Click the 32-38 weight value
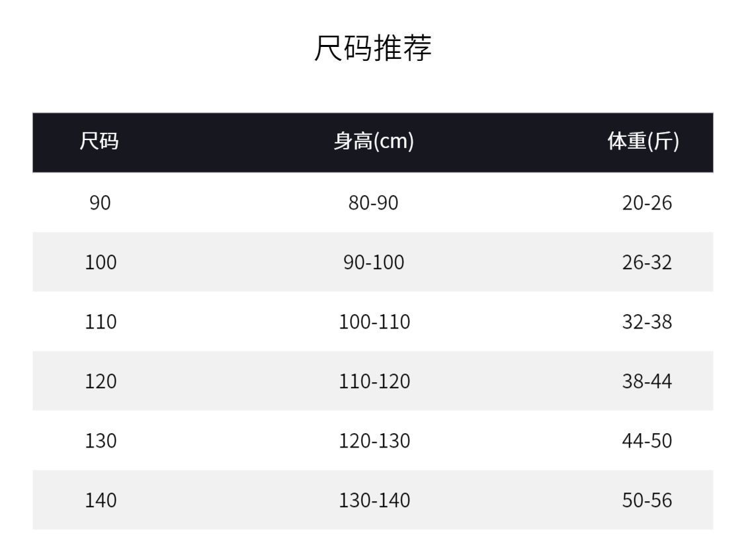This screenshot has width=744, height=560. point(647,322)
